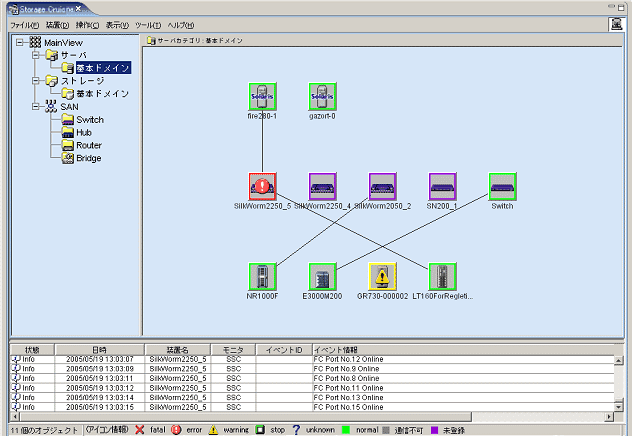Viewport: 632px width, 436px height.
Task: Collapse the サーバ tree node
Action: pos(35,55)
